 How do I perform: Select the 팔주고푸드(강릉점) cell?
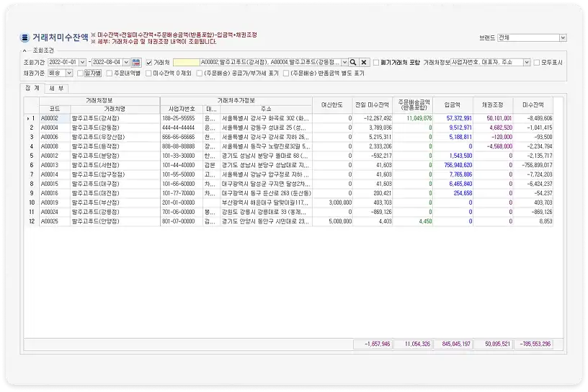click(115, 213)
